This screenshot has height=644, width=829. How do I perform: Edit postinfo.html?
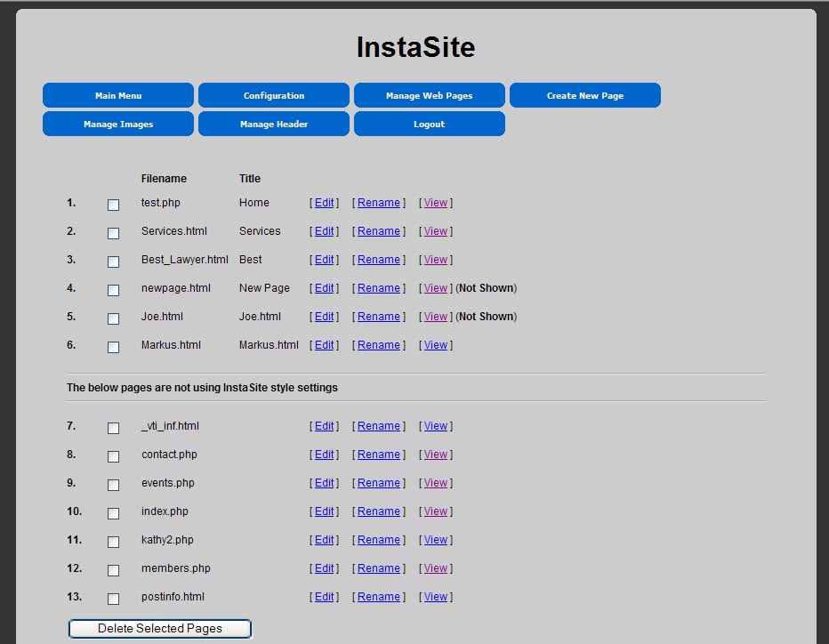pyautogui.click(x=324, y=597)
